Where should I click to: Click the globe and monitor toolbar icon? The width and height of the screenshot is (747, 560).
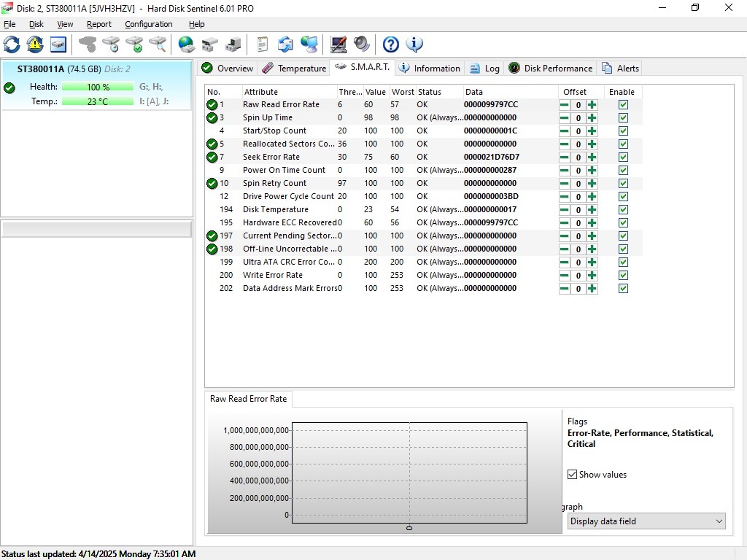click(309, 44)
